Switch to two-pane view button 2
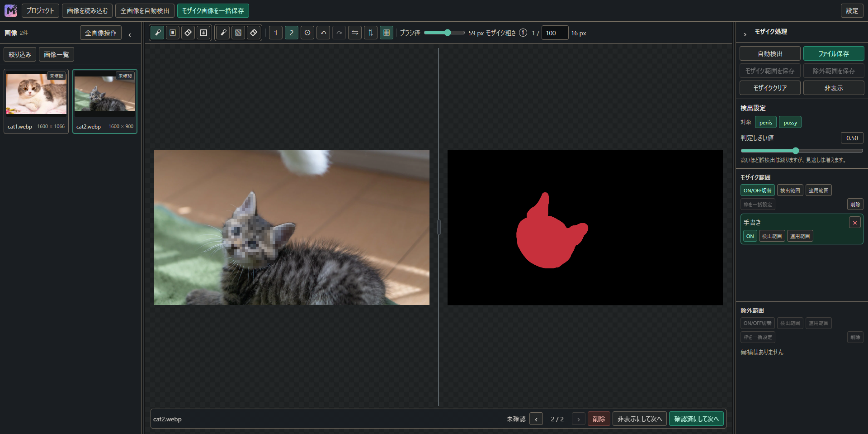The height and width of the screenshot is (434, 868). point(292,33)
